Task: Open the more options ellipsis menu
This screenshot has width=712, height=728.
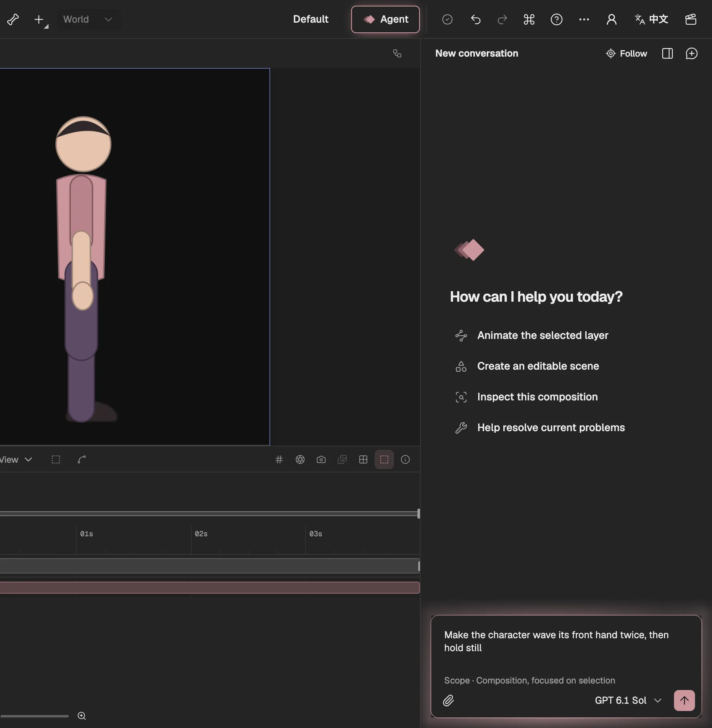Action: 584,19
